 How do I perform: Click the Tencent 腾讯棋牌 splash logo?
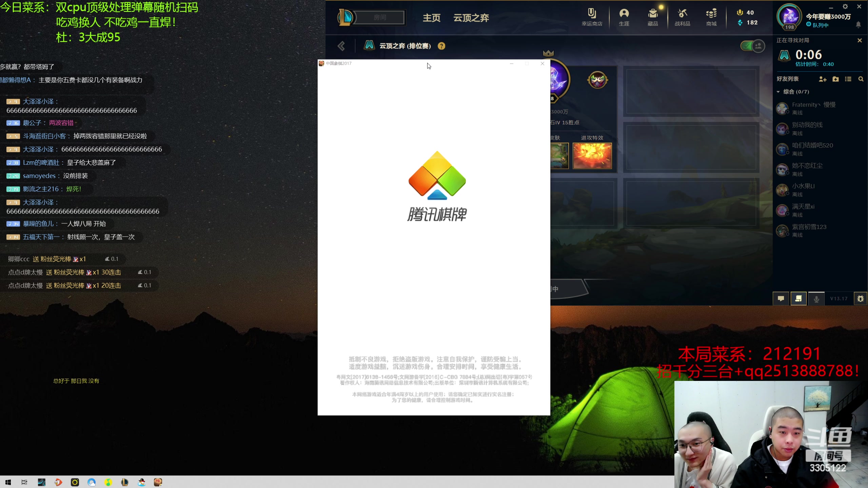tap(437, 186)
